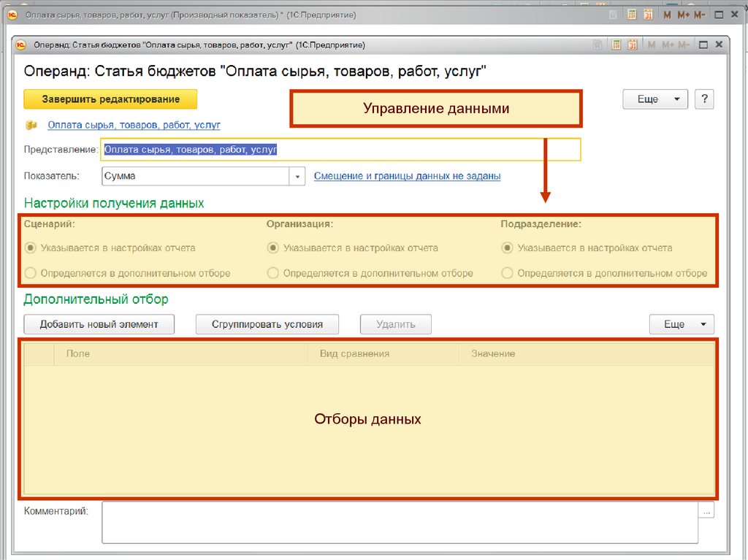The image size is (748, 560).
Task: Click the 1C logo icon of the Операнд window
Action: click(x=21, y=45)
